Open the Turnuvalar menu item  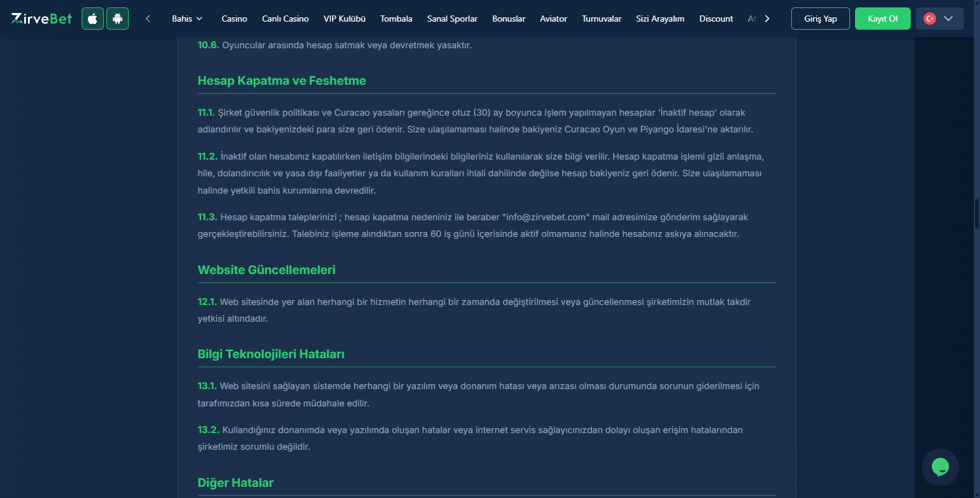click(602, 19)
